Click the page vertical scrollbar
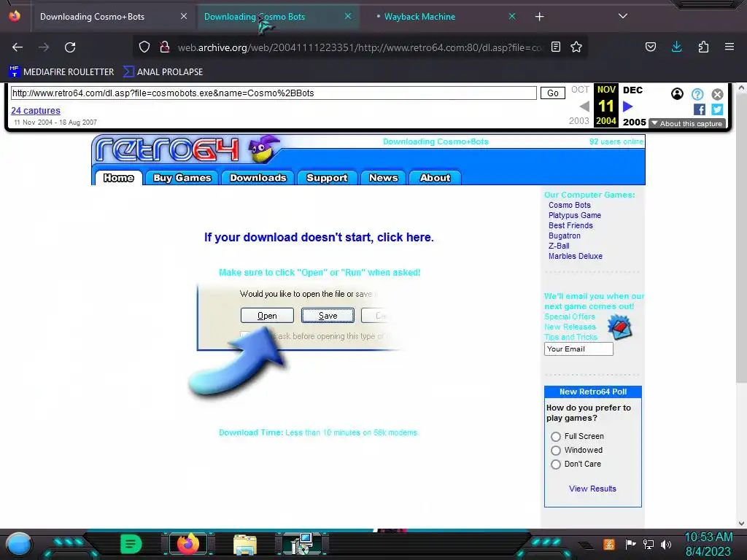The image size is (747, 560). tap(741, 237)
